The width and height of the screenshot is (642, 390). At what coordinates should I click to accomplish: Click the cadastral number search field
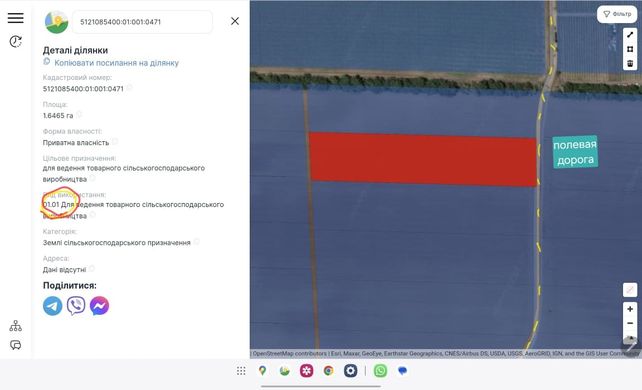[x=142, y=22]
